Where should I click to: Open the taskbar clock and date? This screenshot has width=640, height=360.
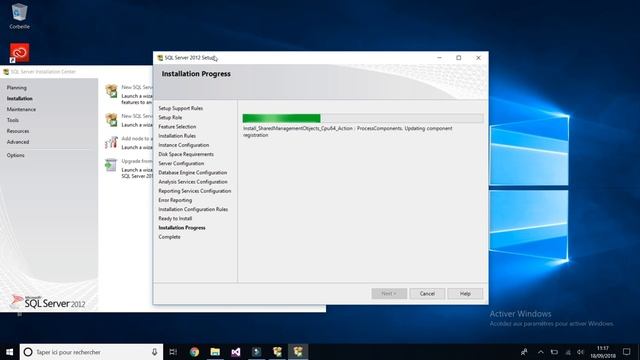click(602, 352)
